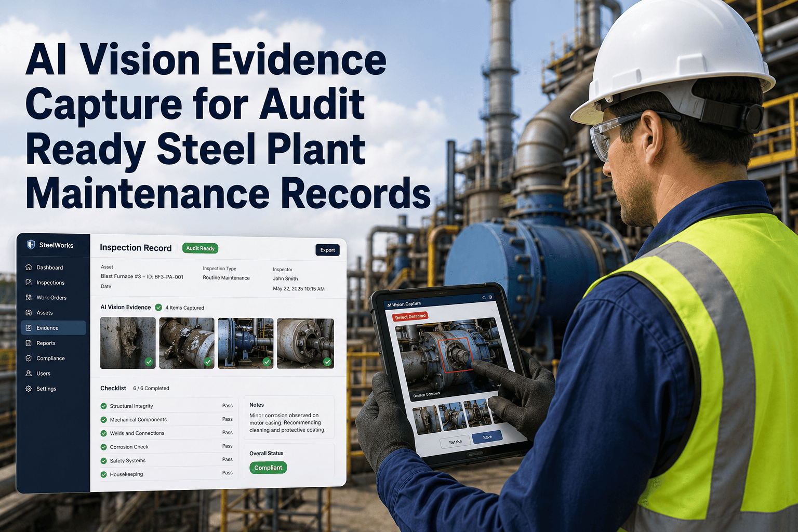This screenshot has height=532, width=798.
Task: Open Inspections in the sidebar
Action: click(54, 282)
